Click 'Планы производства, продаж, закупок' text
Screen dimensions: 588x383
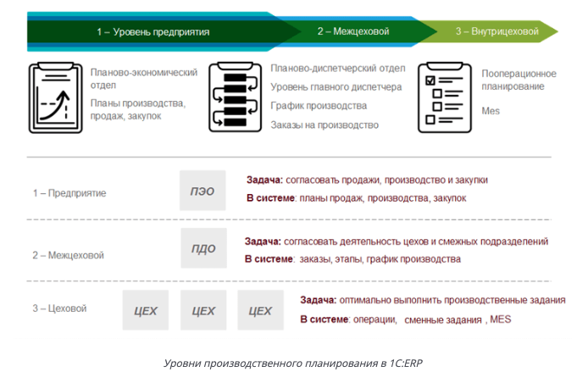[138, 109]
